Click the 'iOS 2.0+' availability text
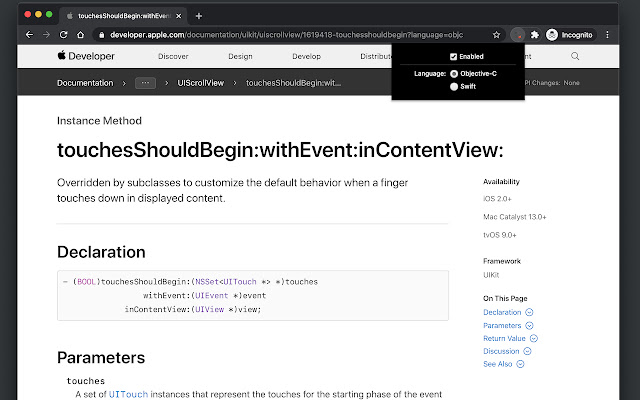 pyautogui.click(x=497, y=199)
